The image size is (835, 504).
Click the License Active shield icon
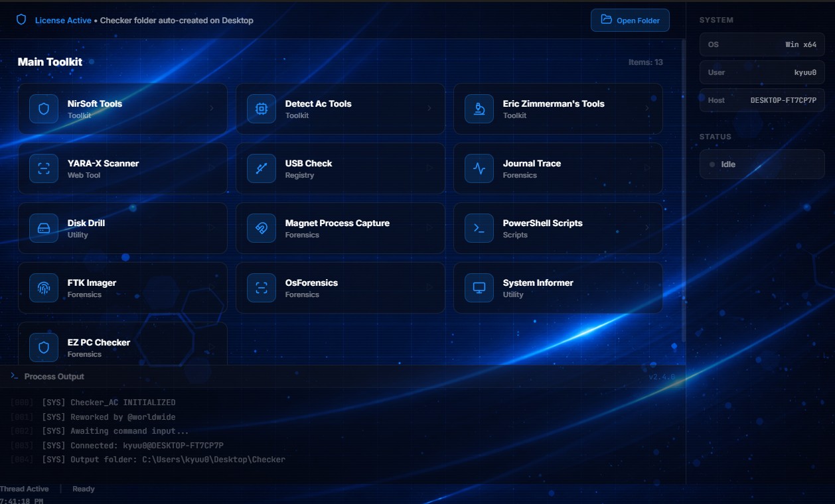pyautogui.click(x=21, y=20)
